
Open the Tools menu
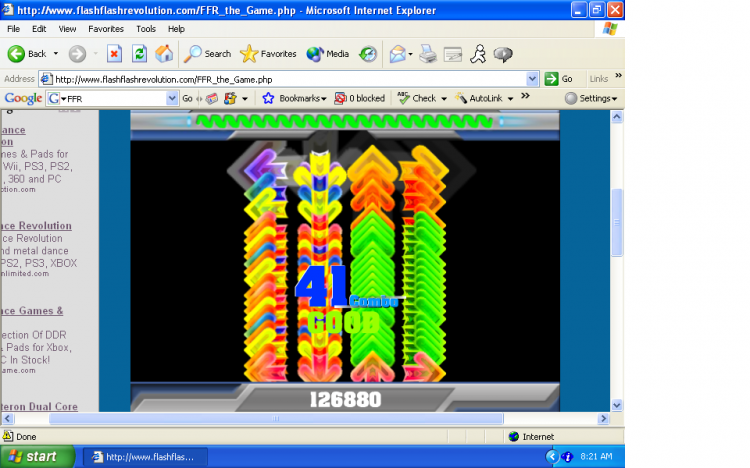[x=146, y=29]
